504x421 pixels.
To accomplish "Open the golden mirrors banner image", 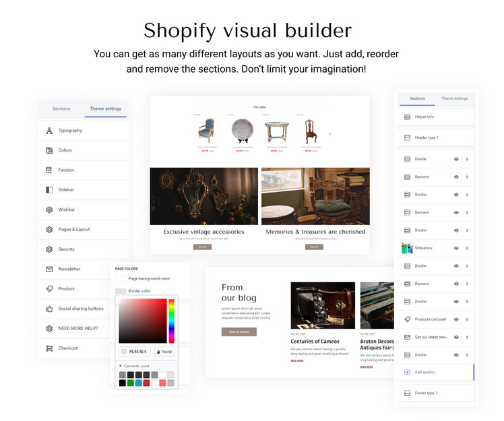I will point(203,196).
